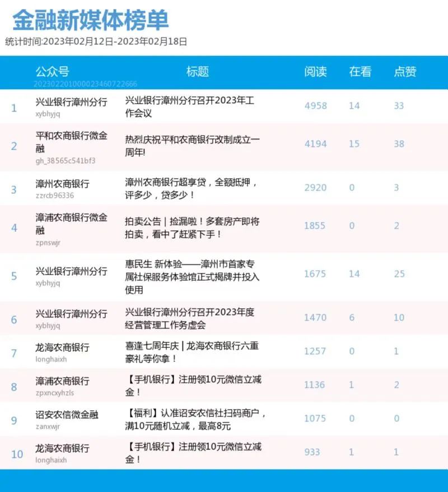Click the 点赞 value 25

399,274
